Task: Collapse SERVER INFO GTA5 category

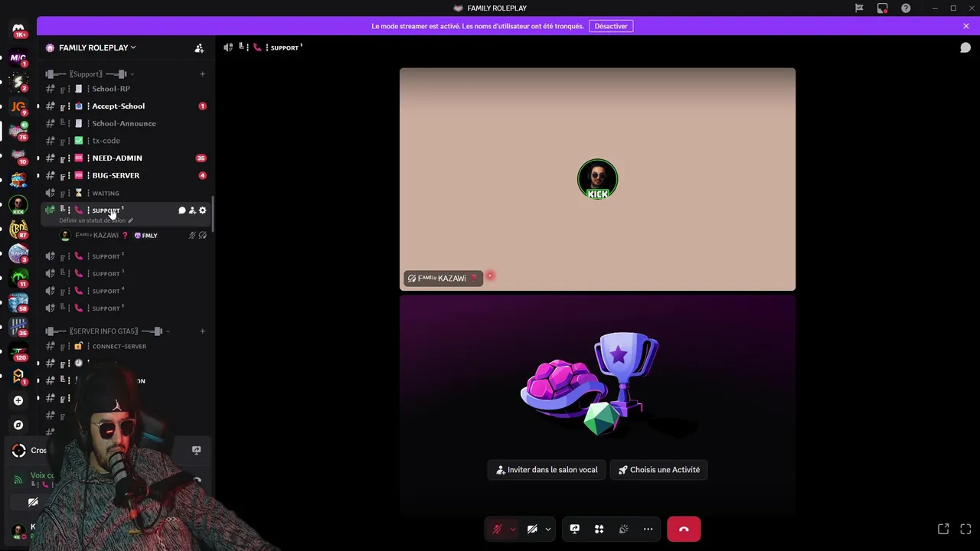Action: (107, 331)
